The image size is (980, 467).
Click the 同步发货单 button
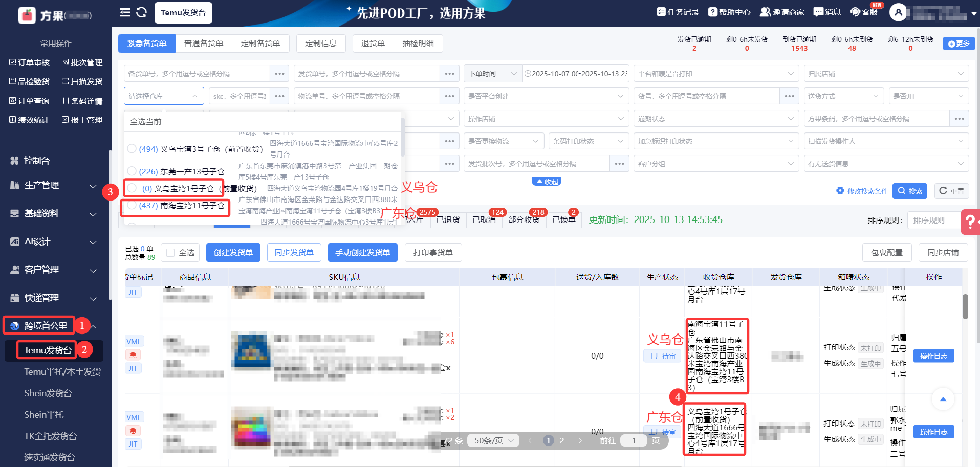tap(294, 253)
